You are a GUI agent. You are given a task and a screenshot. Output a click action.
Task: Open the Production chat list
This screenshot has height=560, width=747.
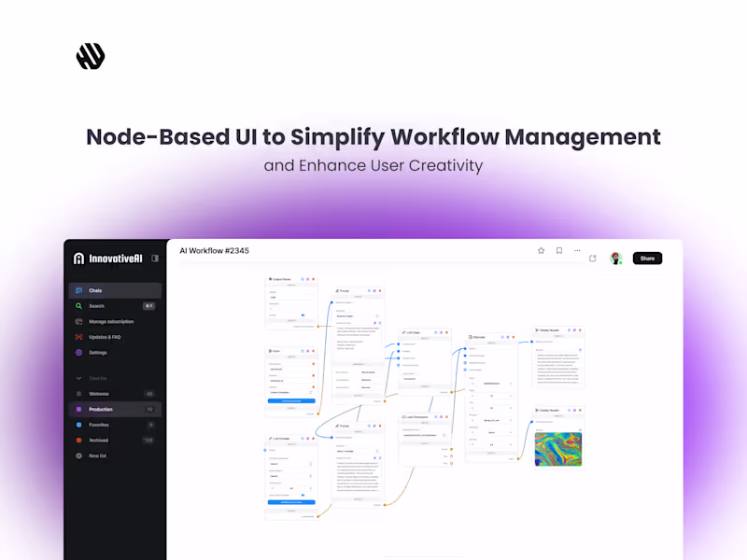click(x=115, y=409)
